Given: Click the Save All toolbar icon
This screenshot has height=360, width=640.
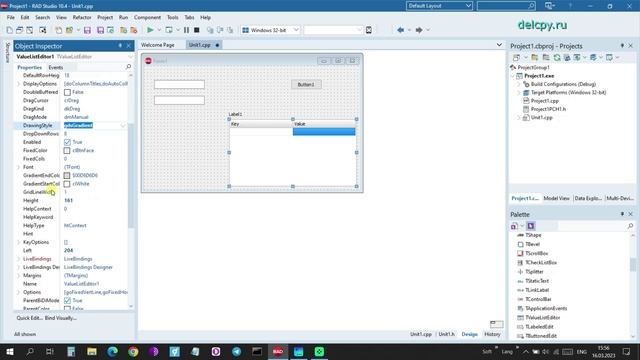Looking at the screenshot, I should [x=100, y=30].
